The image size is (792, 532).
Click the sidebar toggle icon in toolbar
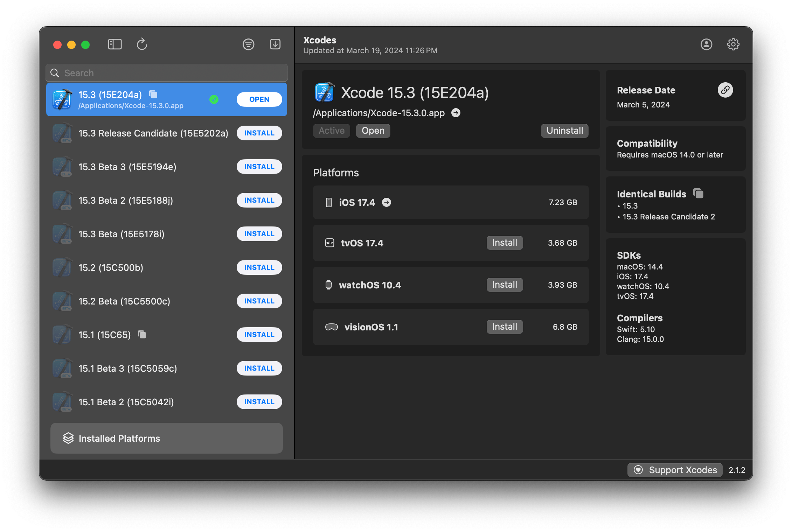coord(114,43)
